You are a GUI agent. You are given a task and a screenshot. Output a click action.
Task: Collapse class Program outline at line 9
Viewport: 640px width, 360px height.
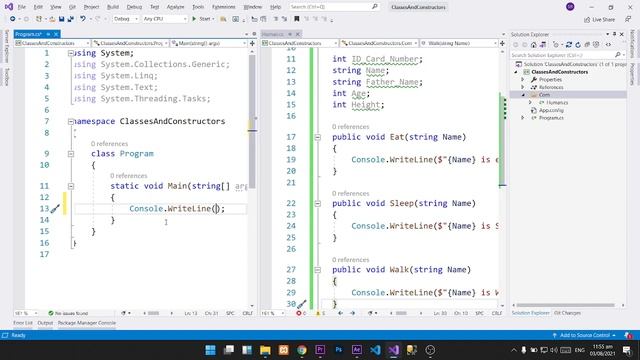(71, 154)
